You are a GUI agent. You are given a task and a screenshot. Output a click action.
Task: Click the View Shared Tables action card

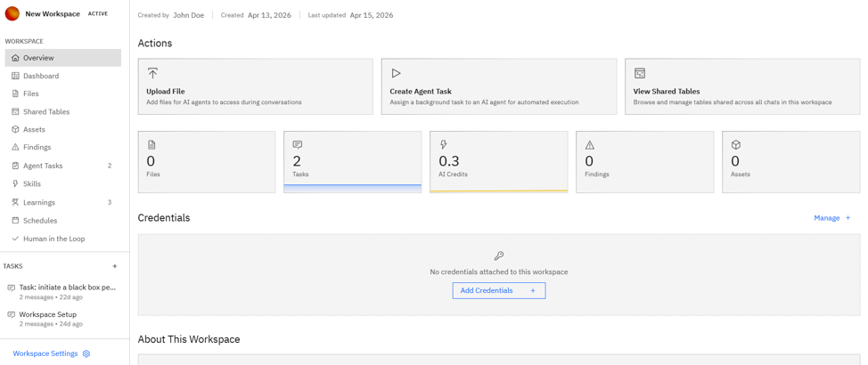(742, 87)
